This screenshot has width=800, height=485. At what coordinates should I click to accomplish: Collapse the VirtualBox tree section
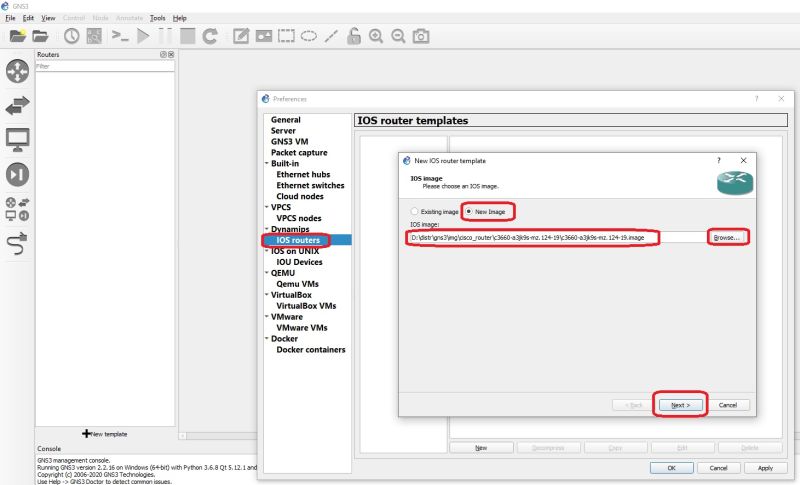[267, 295]
